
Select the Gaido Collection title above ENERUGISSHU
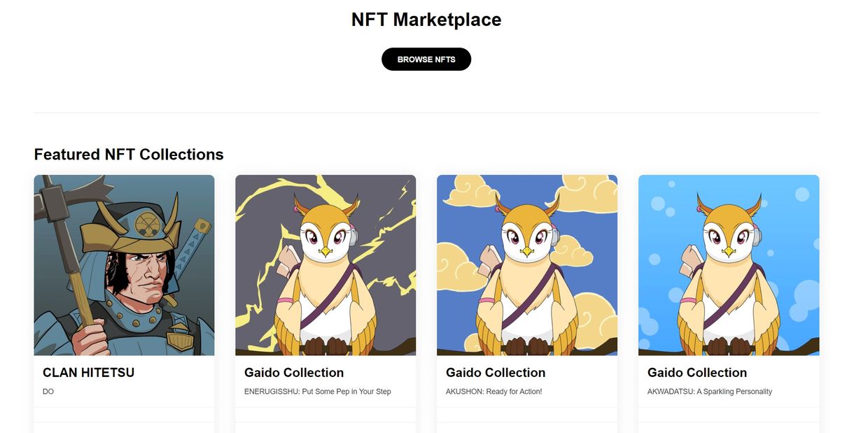tap(294, 373)
